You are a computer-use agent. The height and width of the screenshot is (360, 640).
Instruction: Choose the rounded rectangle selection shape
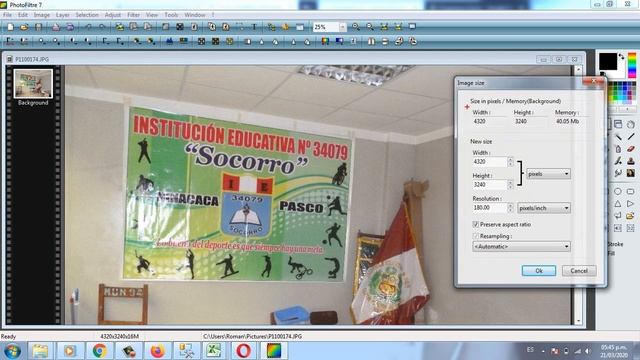click(631, 191)
